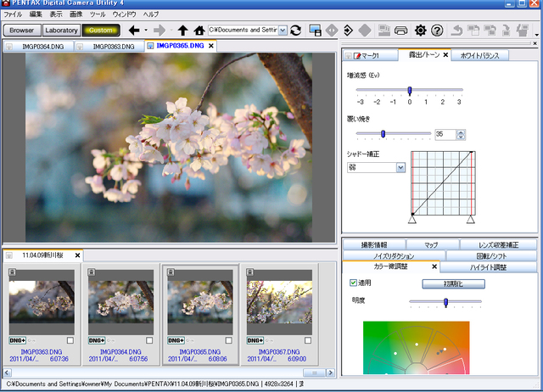Viewport: 543px width, 392px height.
Task: Tick the checkbox under IMGP0364.DNG
Action: (x=149, y=340)
